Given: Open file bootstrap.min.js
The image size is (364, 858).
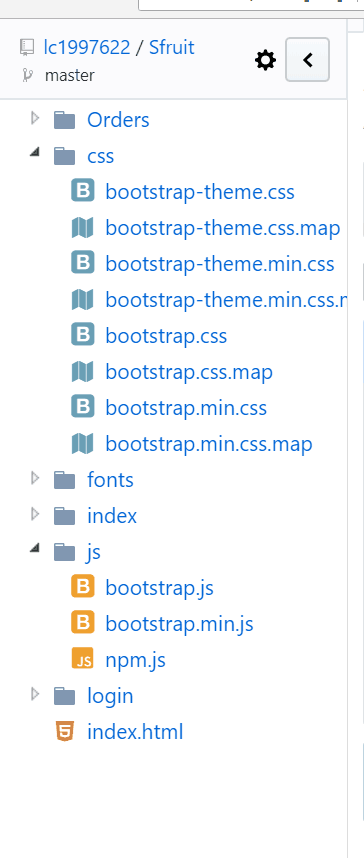Looking at the screenshot, I should pyautogui.click(x=179, y=624).
